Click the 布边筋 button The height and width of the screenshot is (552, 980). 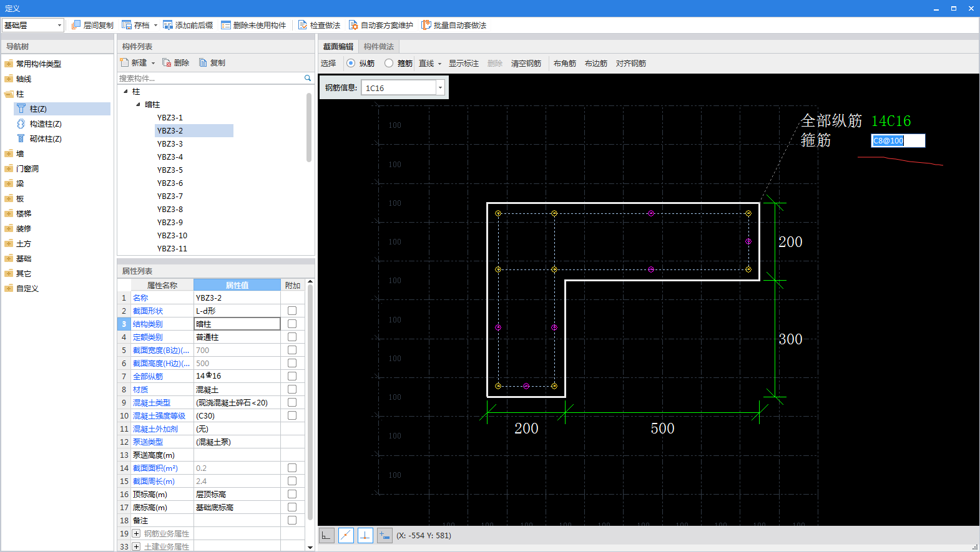pyautogui.click(x=596, y=64)
